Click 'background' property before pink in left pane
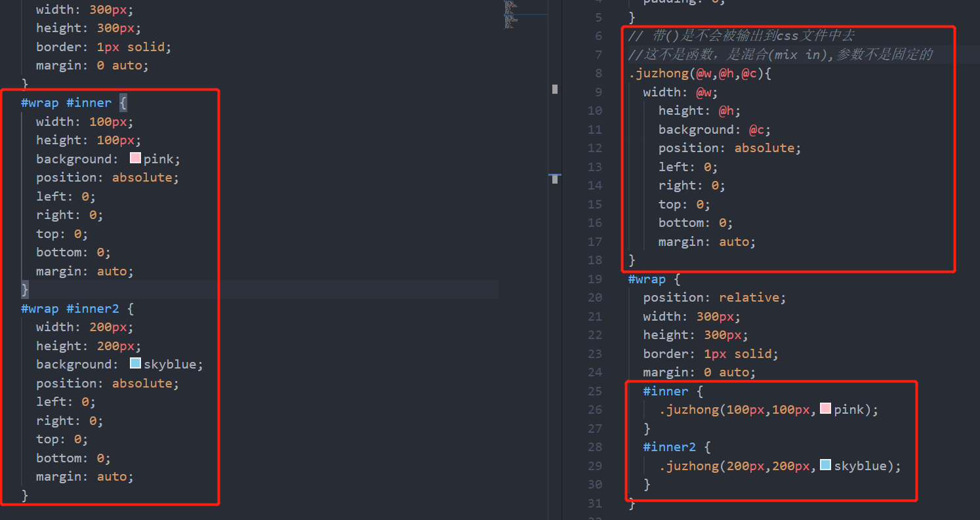The height and width of the screenshot is (520, 980). 74,159
